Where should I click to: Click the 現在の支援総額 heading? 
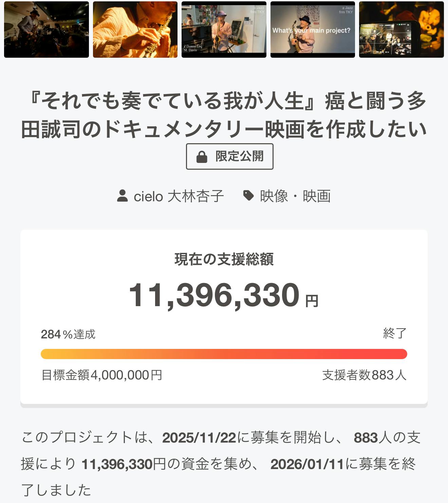(224, 259)
